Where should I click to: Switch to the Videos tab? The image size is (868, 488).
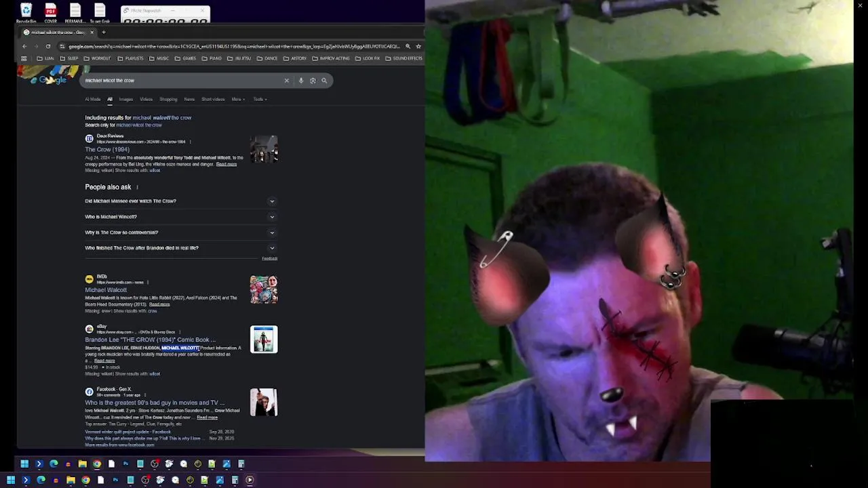(146, 100)
